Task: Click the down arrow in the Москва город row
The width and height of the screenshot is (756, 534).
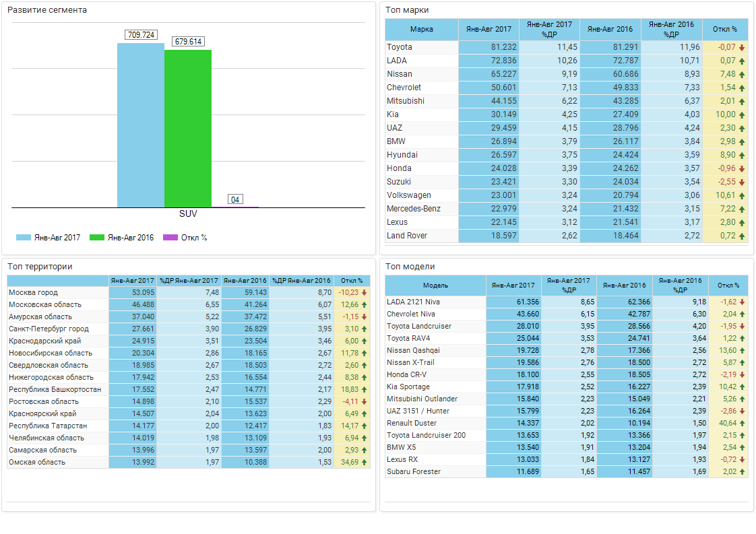Action: pos(364,293)
